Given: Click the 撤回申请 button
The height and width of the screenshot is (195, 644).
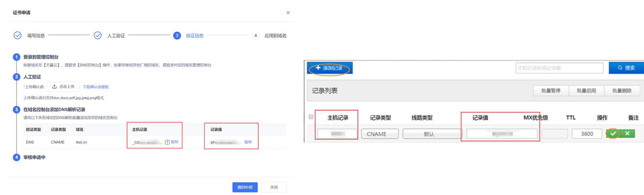Looking at the screenshot, I should coord(245,187).
